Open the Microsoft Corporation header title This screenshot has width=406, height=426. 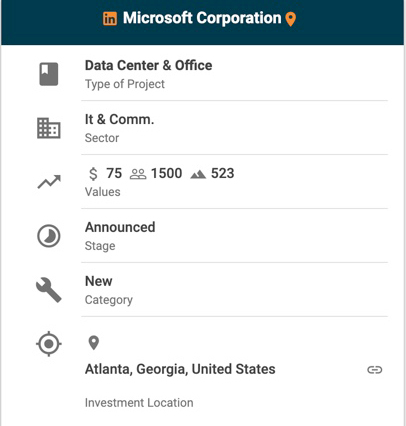[x=202, y=18]
